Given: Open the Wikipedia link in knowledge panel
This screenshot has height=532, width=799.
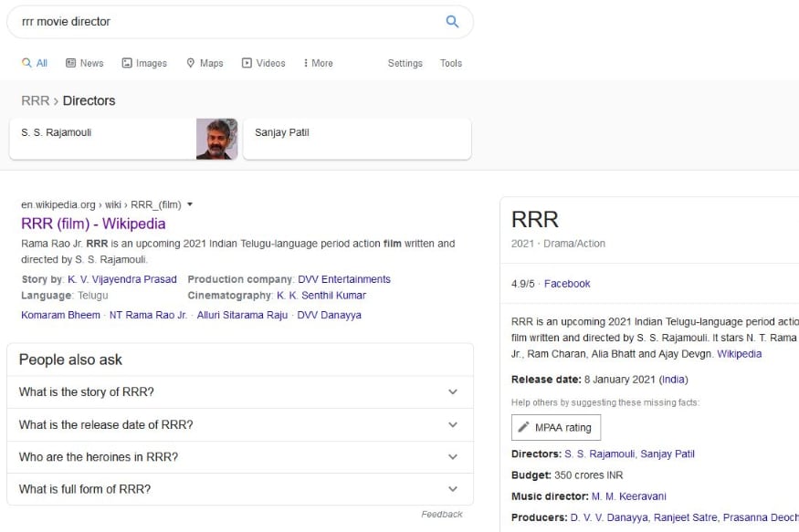Looking at the screenshot, I should pos(740,354).
